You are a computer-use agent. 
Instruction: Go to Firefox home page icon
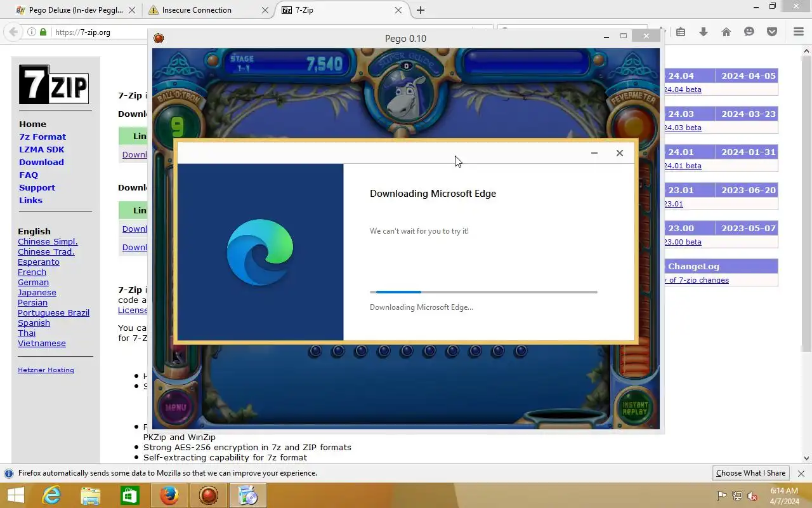pos(726,32)
